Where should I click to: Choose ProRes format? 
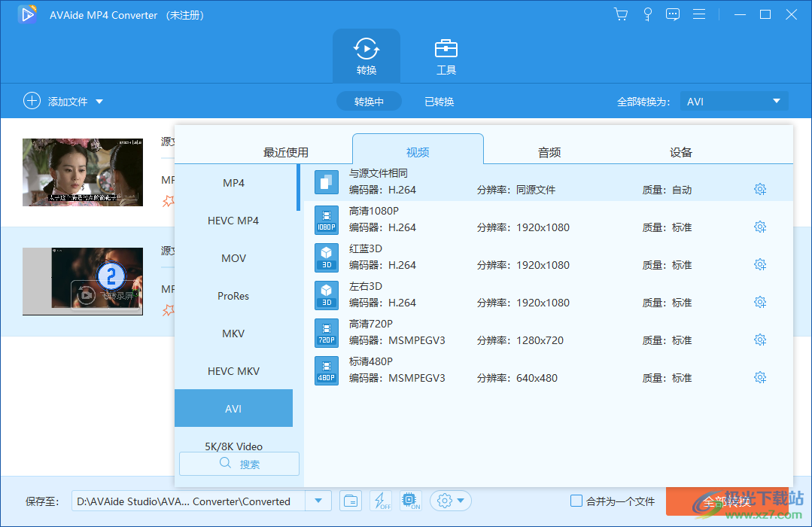(x=233, y=296)
